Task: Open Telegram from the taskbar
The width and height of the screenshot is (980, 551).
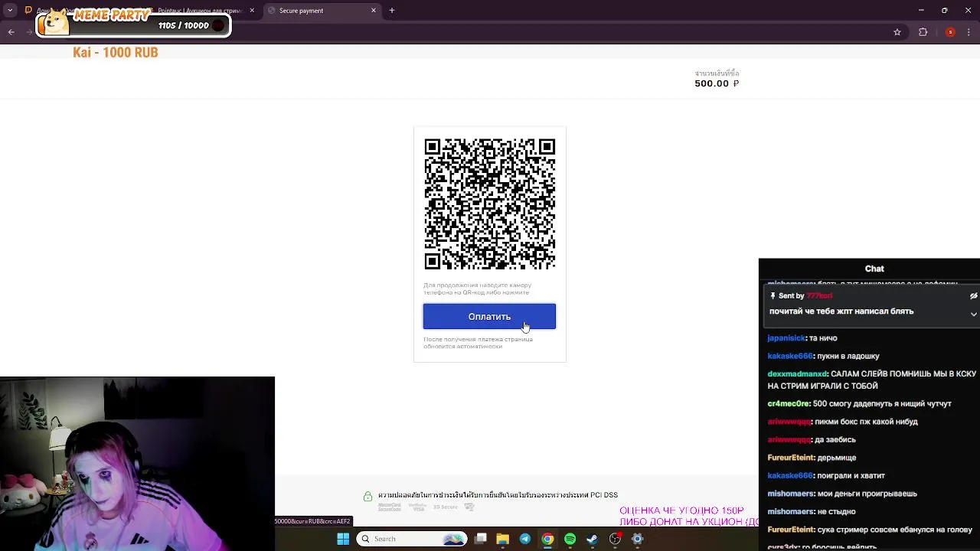Action: tap(525, 539)
